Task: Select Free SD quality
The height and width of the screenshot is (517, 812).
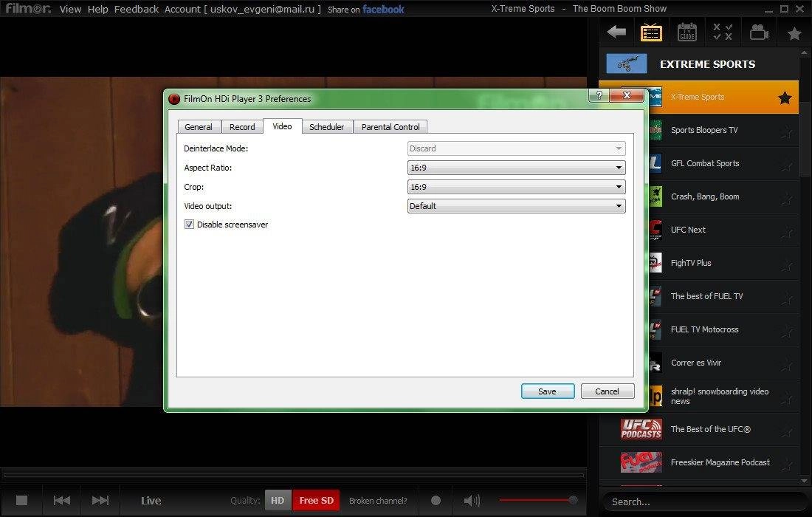Action: [316, 501]
